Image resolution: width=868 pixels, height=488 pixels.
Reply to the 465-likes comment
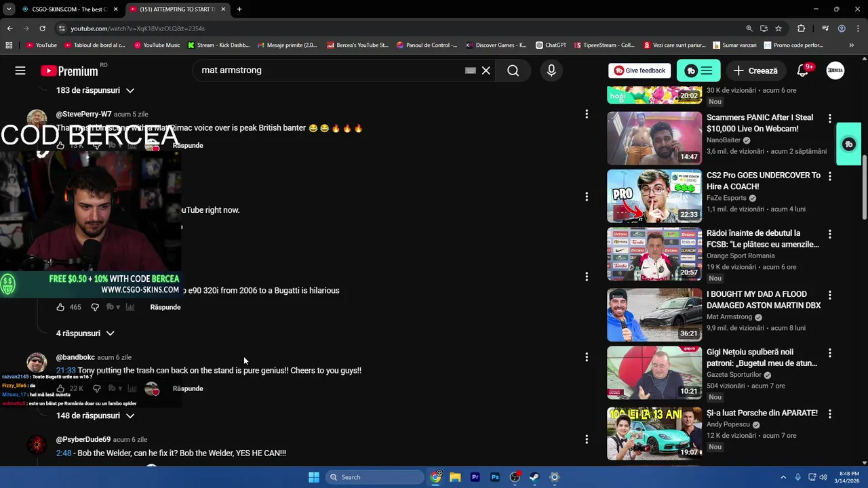pyautogui.click(x=165, y=307)
